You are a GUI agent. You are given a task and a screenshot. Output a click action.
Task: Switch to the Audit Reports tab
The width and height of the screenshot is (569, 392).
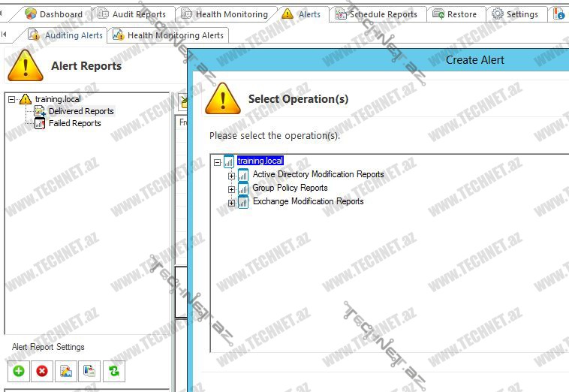point(132,14)
